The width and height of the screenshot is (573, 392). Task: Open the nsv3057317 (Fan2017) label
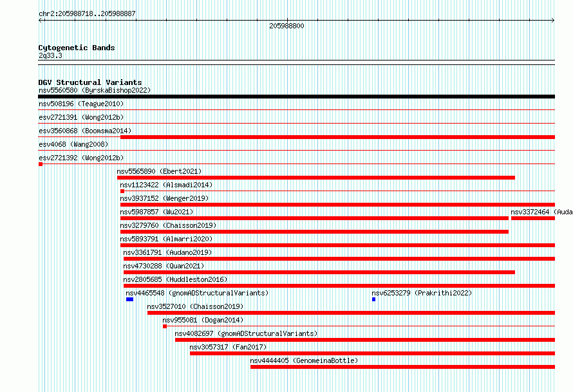click(x=228, y=347)
